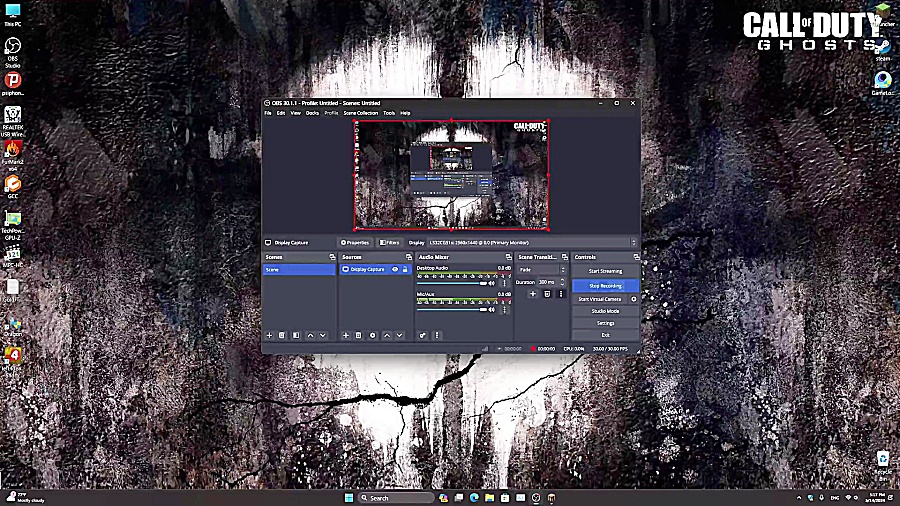This screenshot has width=900, height=506.
Task: Open the Profile menu
Action: coord(331,113)
